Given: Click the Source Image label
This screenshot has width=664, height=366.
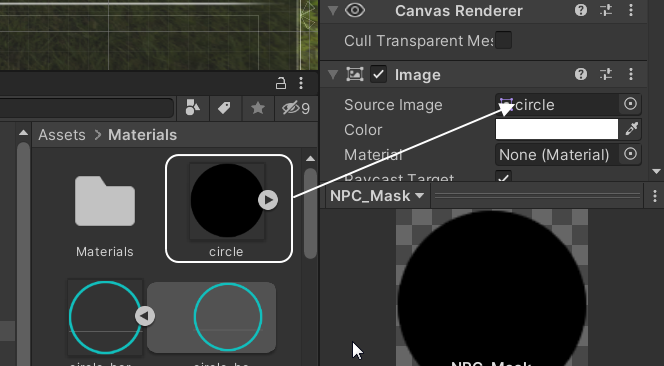Looking at the screenshot, I should (393, 105).
